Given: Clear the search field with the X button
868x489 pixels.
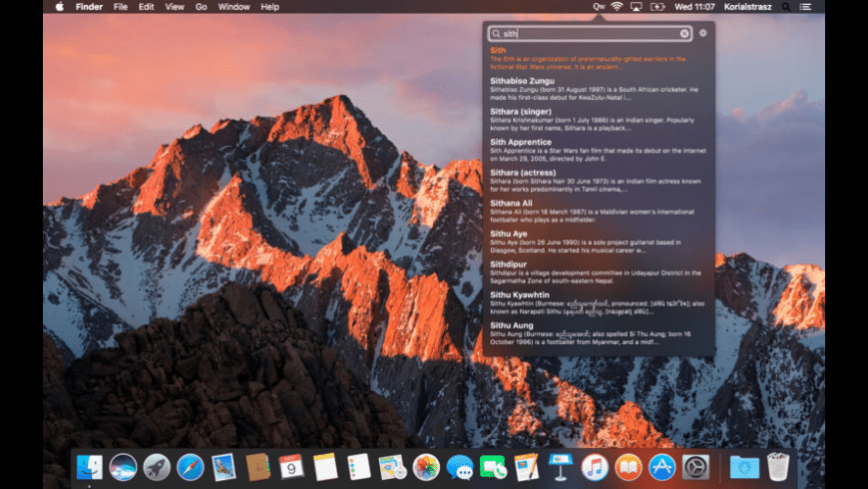Looking at the screenshot, I should [684, 34].
